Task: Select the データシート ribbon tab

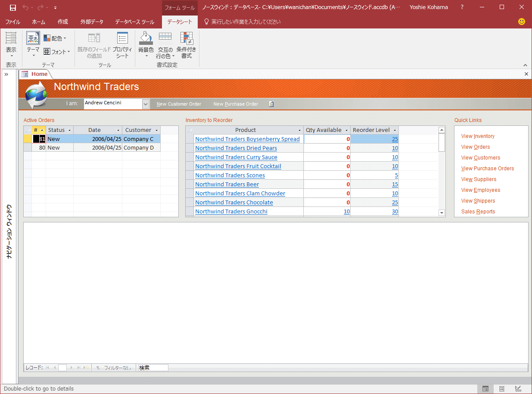Action: click(x=180, y=22)
